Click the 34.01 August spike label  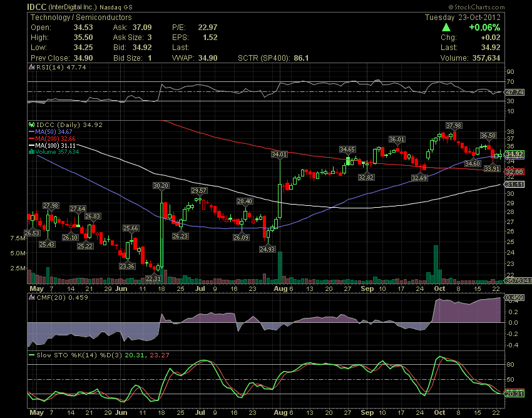click(279, 155)
